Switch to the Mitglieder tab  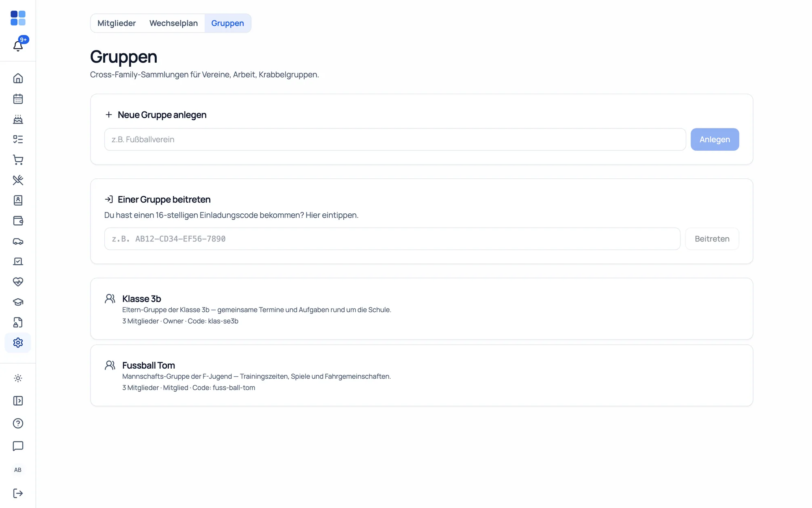pos(117,23)
